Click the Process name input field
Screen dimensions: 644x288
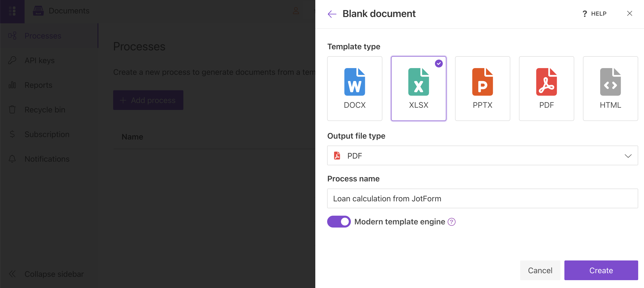483,198
